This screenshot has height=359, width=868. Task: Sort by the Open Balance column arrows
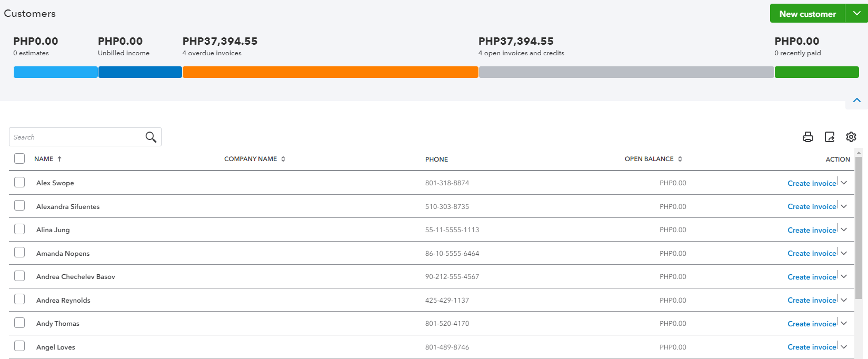(x=680, y=159)
